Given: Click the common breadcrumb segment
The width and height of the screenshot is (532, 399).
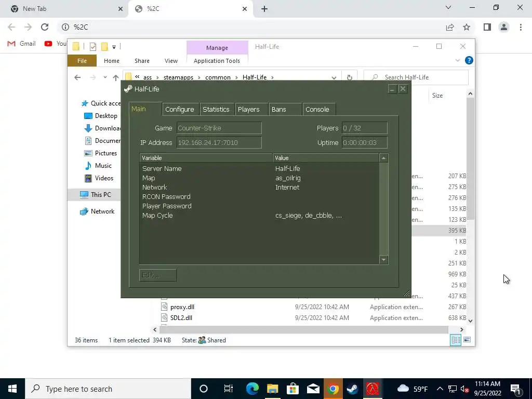Looking at the screenshot, I should (218, 77).
